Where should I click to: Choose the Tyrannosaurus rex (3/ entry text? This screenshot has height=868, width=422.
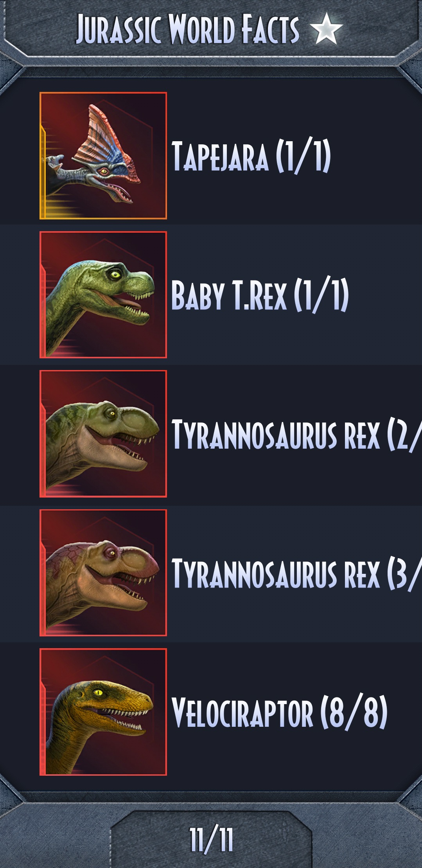296,573
